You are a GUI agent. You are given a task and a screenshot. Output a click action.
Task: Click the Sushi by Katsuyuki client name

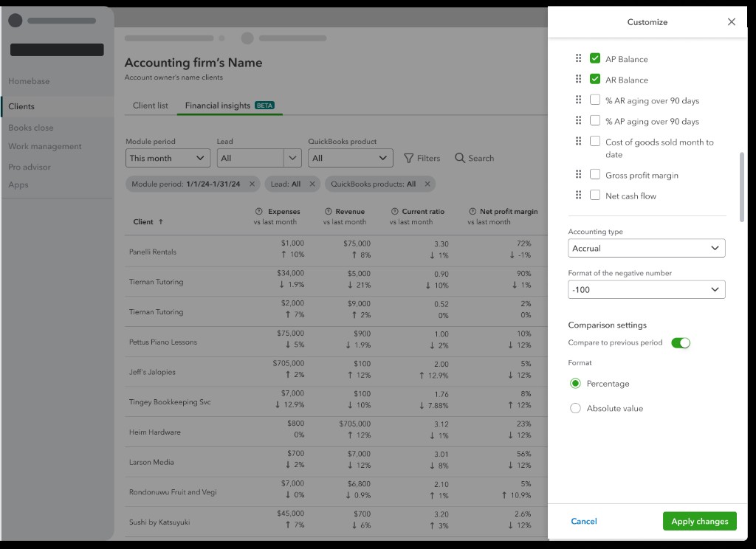tap(159, 522)
